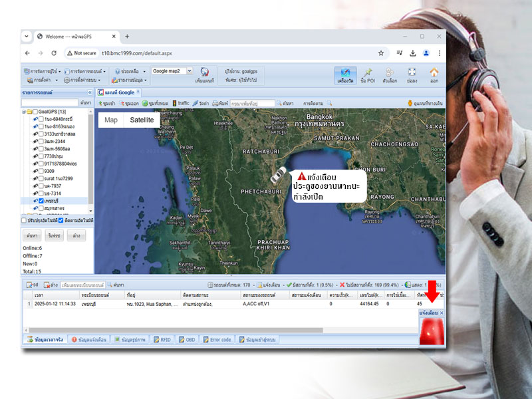Image resolution: width=532 pixels, height=399 pixels.
Task: Open the Chrome tab search chevron
Action: point(27,37)
